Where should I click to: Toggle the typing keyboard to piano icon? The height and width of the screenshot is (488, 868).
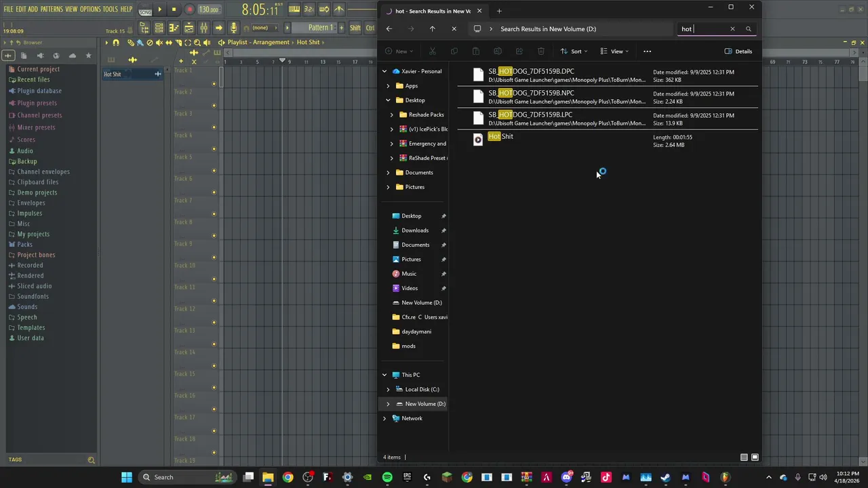(294, 9)
